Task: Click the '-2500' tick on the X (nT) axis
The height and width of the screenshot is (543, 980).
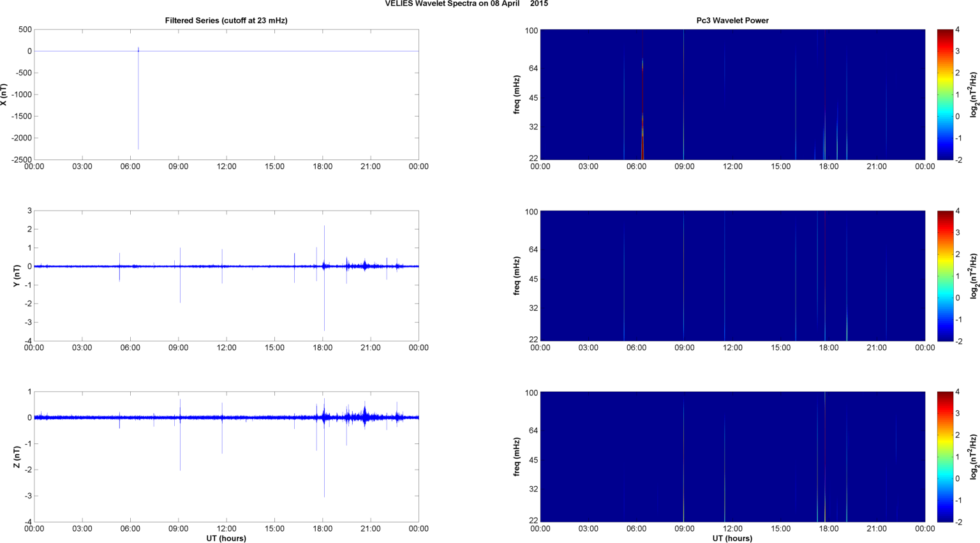Action: (21, 160)
